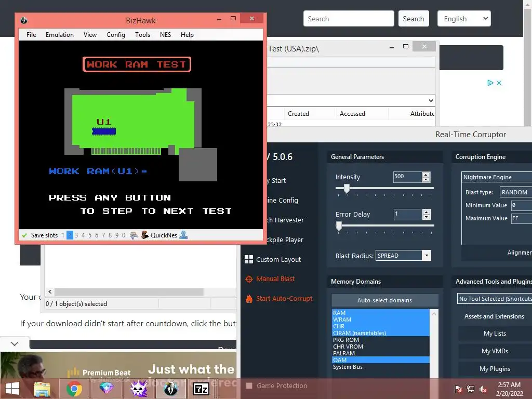Open the Emulation menu
This screenshot has width=532, height=399.
60,35
